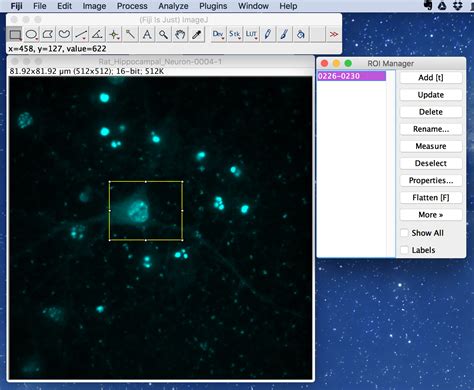Image resolution: width=474 pixels, height=390 pixels.
Task: Open the Dev developer menu tool
Action: 218,34
